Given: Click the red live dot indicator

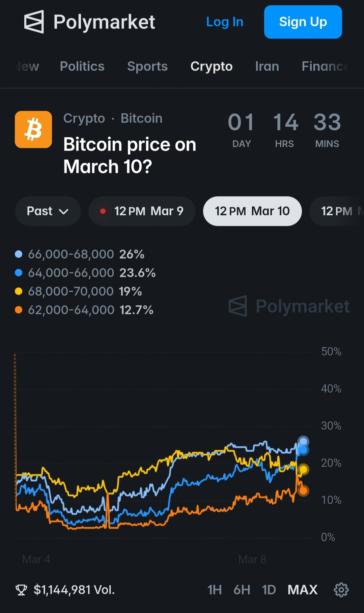Looking at the screenshot, I should point(103,211).
